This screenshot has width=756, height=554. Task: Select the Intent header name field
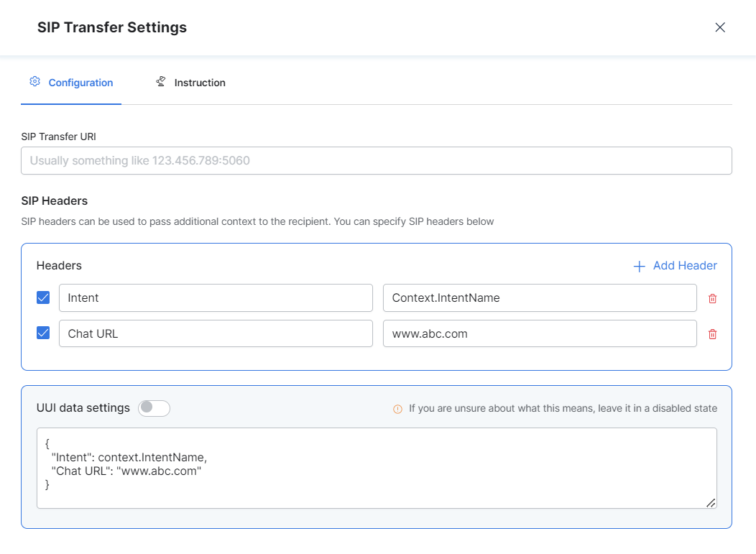point(216,297)
